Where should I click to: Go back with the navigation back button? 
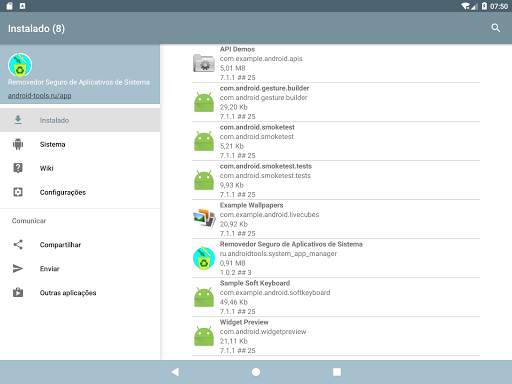[175, 372]
